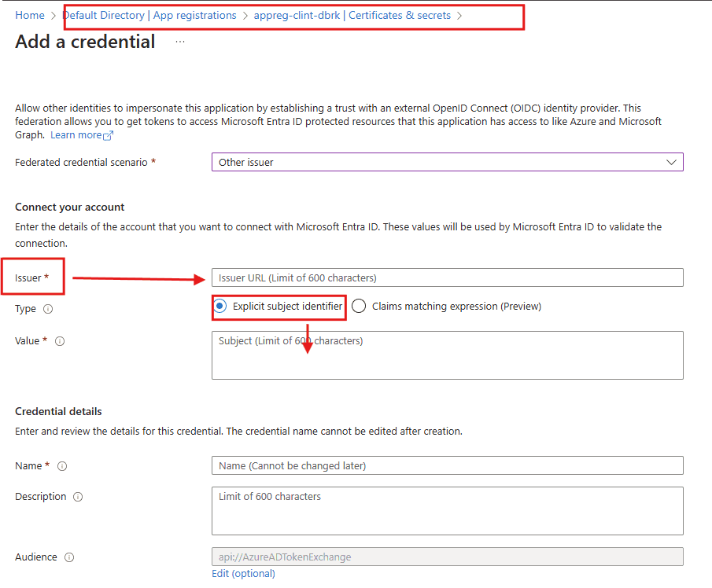Select Claims matching expression (Preview) option
Screen dimensions: 712x588
point(359,307)
